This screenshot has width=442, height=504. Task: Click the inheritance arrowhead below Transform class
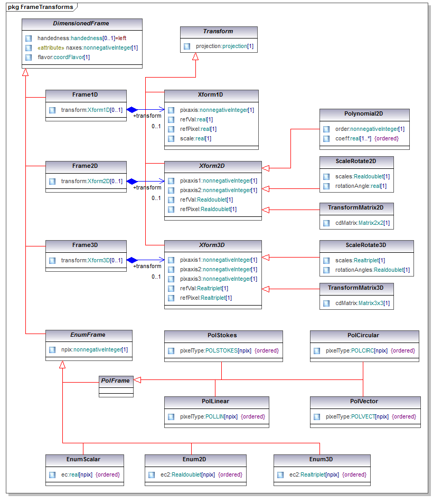coord(195,56)
